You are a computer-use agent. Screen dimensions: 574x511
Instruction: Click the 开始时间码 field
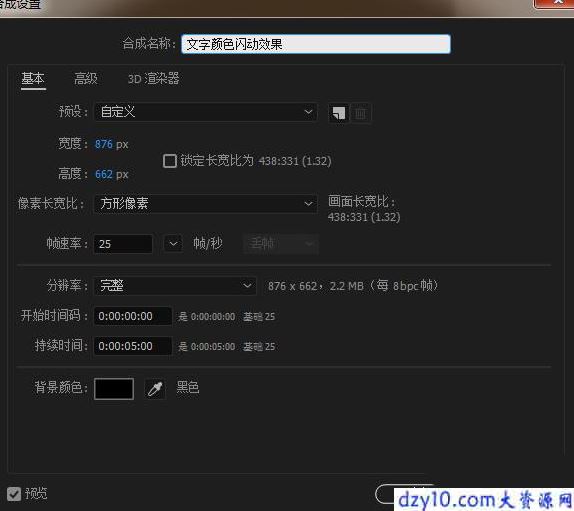pyautogui.click(x=133, y=316)
